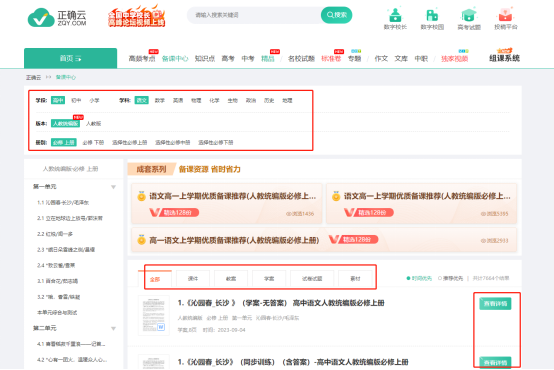Switch to the 试卷试题 resource tab
Image resolution: width=554 pixels, height=370 pixels.
click(312, 278)
